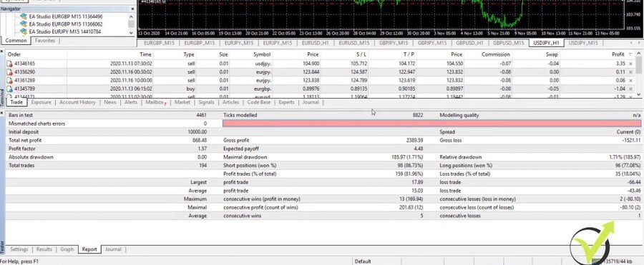Open EURUSD.,M15 chart tab

tap(353, 43)
